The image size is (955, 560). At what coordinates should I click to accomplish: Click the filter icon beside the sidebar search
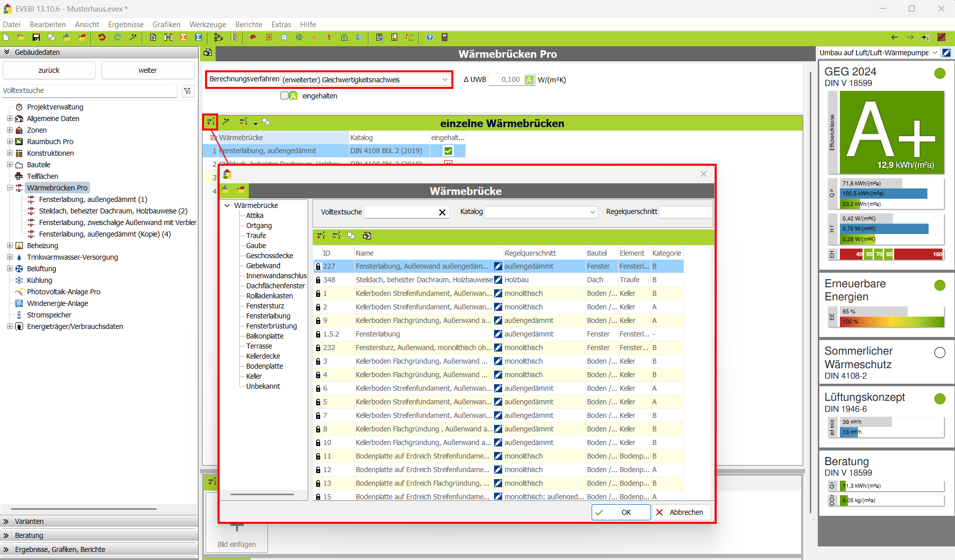(x=187, y=91)
